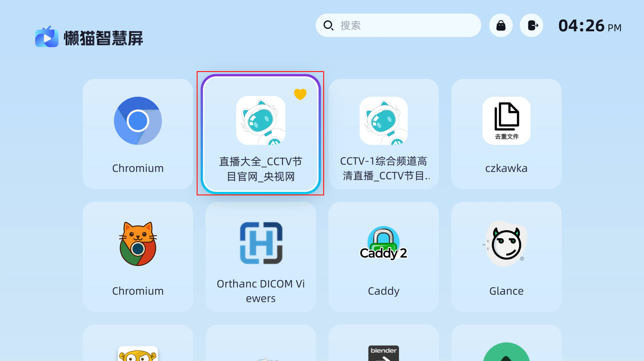This screenshot has height=361, width=644.
Task: Click the magnifier icon in the search bar
Action: click(x=328, y=26)
